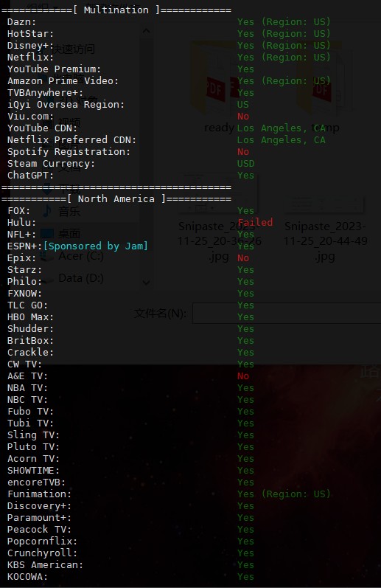Image resolution: width=381 pixels, height=588 pixels.
Task: Select 音乐 music icon in background dialog sidebar
Action: click(x=47, y=211)
